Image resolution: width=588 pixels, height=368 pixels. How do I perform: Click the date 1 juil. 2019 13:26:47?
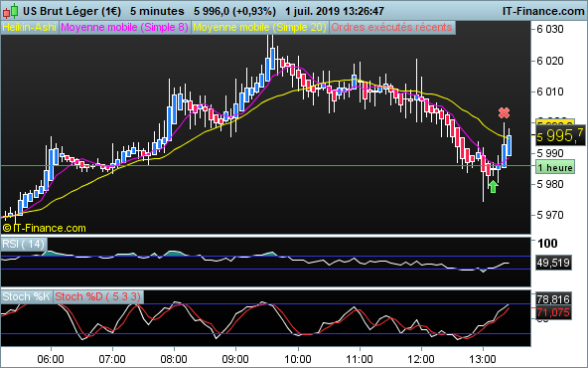(x=335, y=11)
